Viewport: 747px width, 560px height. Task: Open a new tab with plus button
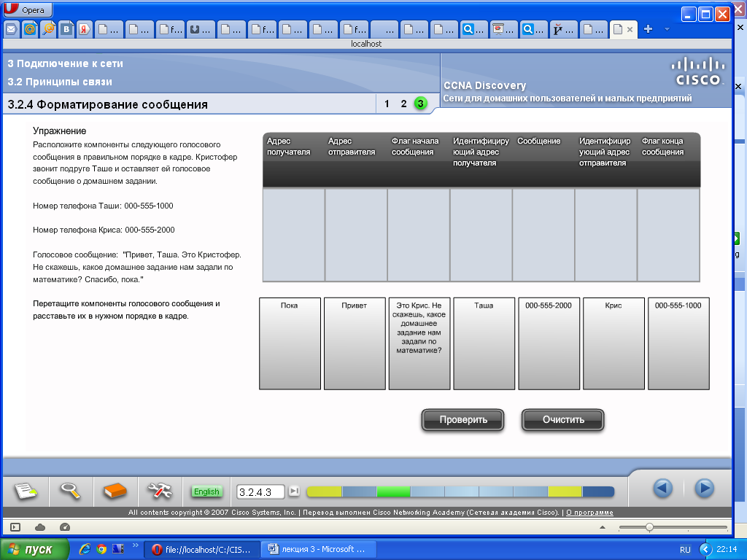click(648, 29)
